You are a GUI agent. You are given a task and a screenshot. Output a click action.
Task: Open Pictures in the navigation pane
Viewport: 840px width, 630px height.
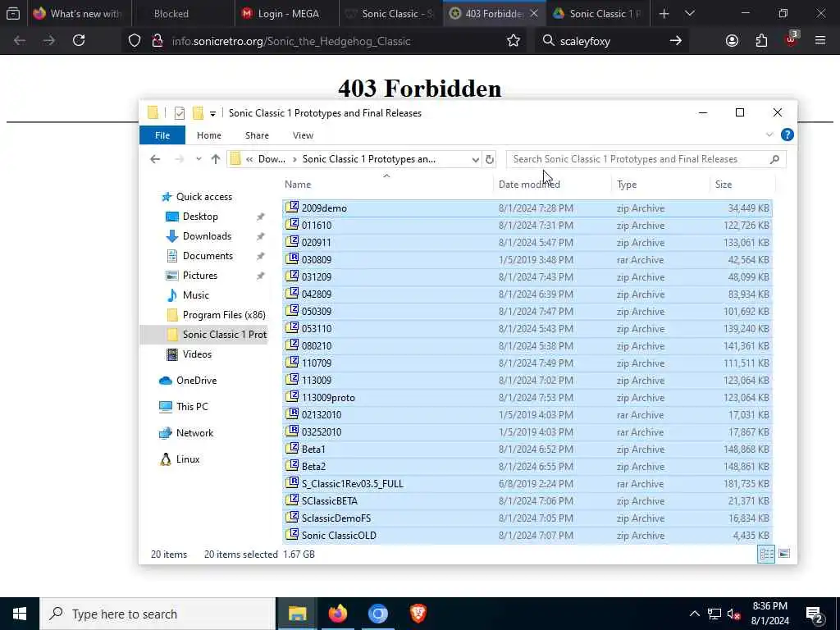(200, 276)
